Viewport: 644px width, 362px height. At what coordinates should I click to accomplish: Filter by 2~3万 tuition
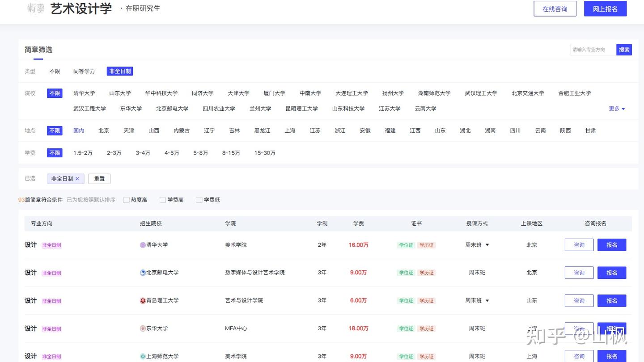[x=114, y=153]
